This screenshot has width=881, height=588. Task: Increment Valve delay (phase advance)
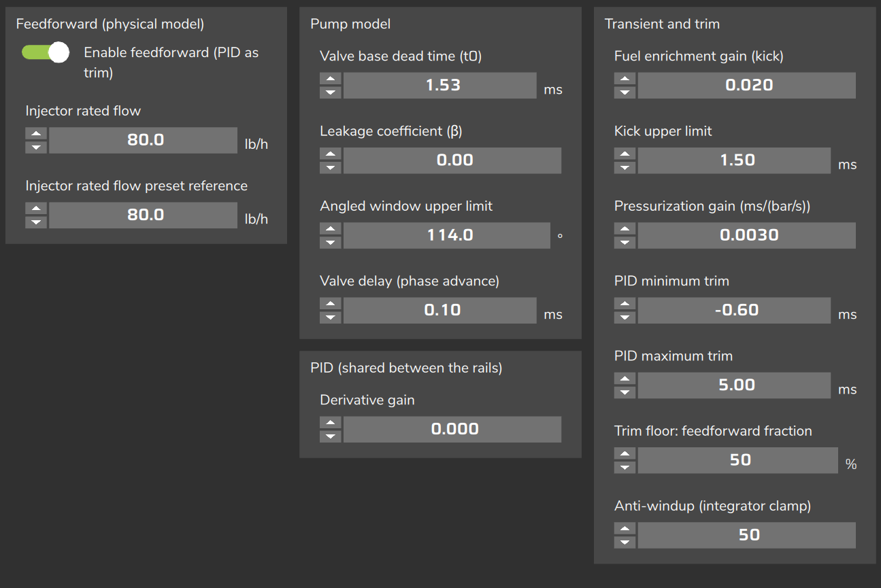pos(331,303)
